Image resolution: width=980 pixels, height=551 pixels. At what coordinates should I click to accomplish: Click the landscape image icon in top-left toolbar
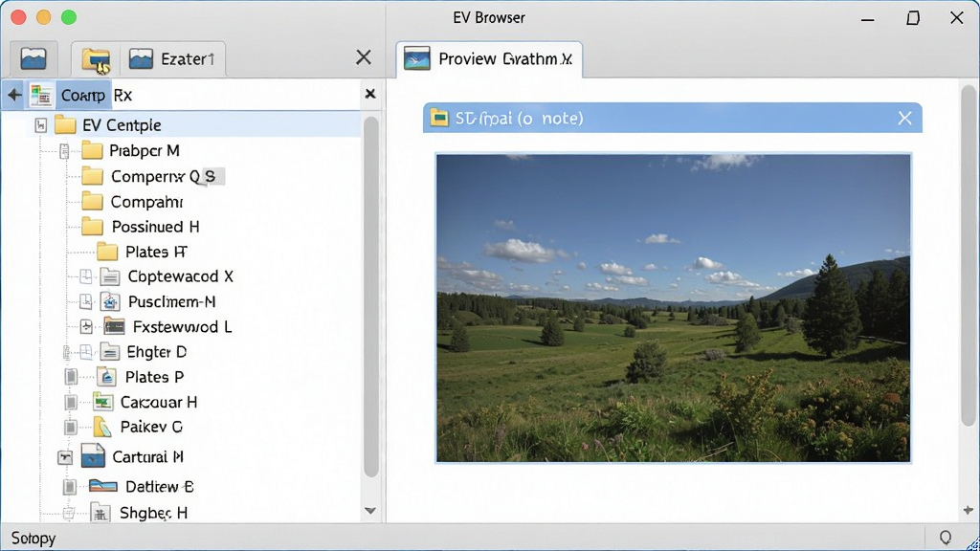(x=33, y=58)
